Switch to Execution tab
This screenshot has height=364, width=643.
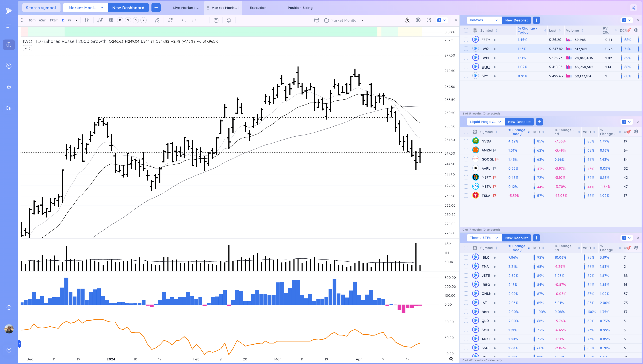point(258,8)
